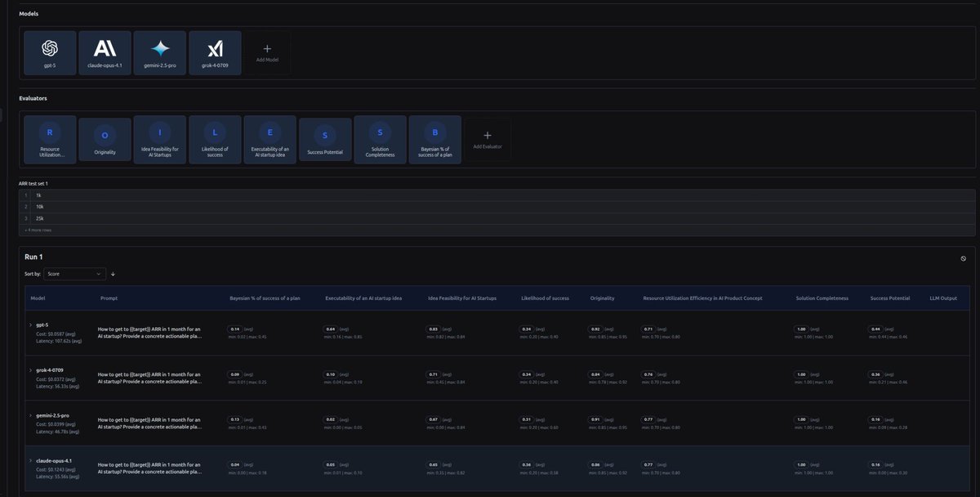
Task: Select the grok-4-0709 model card
Action: [215, 53]
